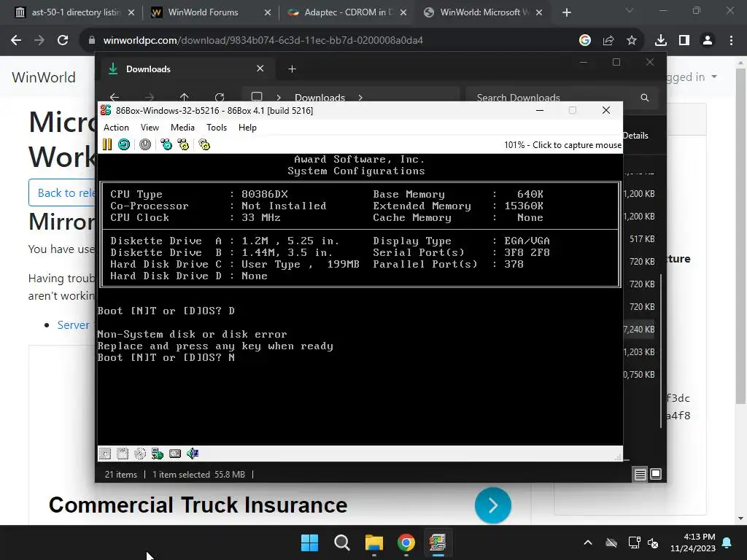747x560 pixels.
Task: Switch to WinWorld Forums browser tab
Action: pyautogui.click(x=211, y=12)
